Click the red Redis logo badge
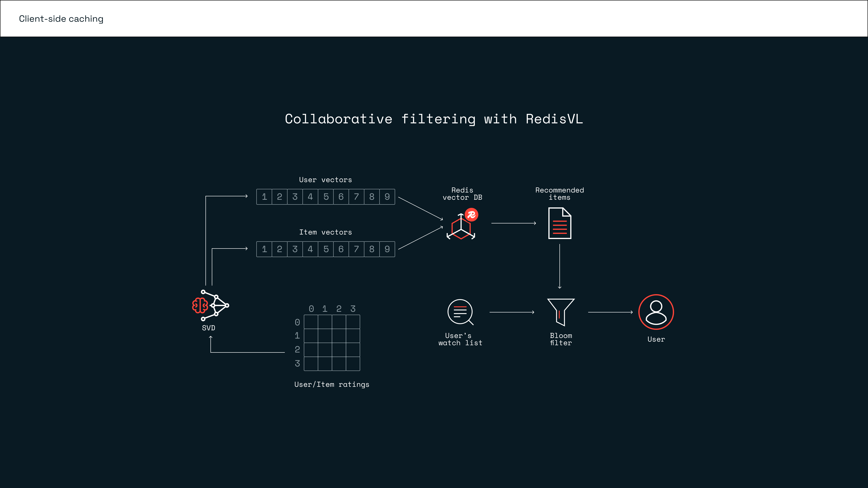This screenshot has width=868, height=488. pos(471,215)
